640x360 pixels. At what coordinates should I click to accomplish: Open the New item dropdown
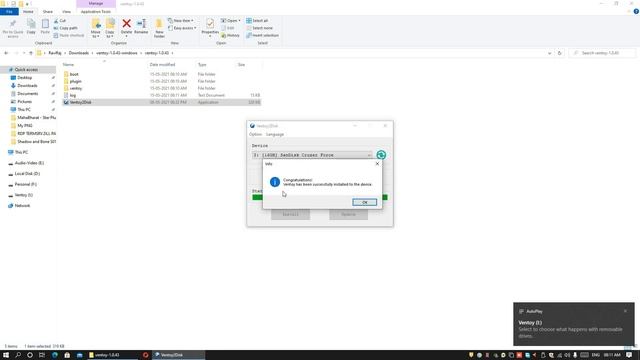[x=181, y=20]
